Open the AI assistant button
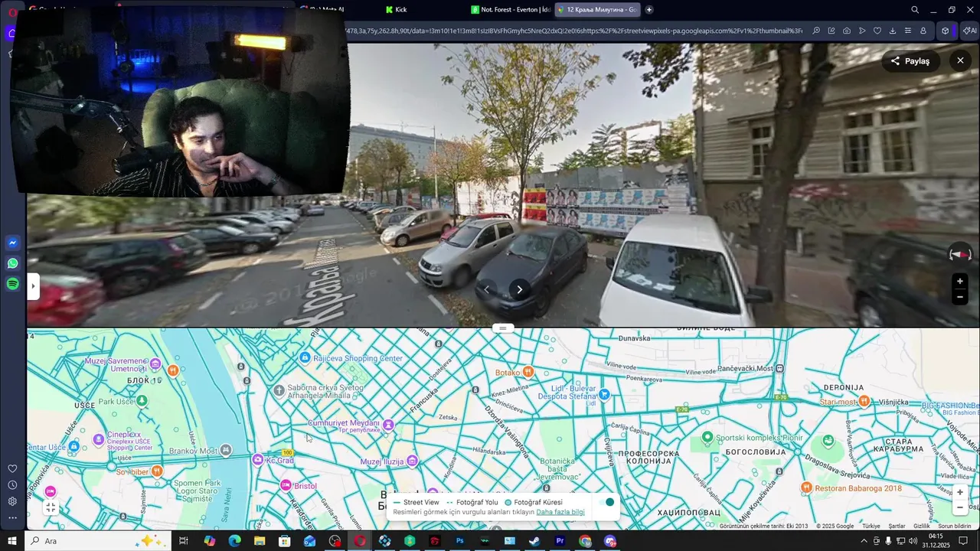The image size is (980, 551). [969, 31]
